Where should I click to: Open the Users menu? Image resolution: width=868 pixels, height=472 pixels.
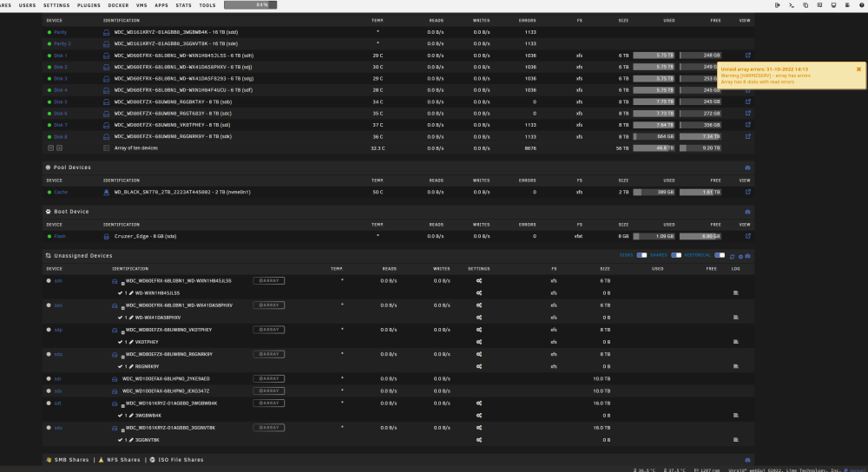(27, 5)
